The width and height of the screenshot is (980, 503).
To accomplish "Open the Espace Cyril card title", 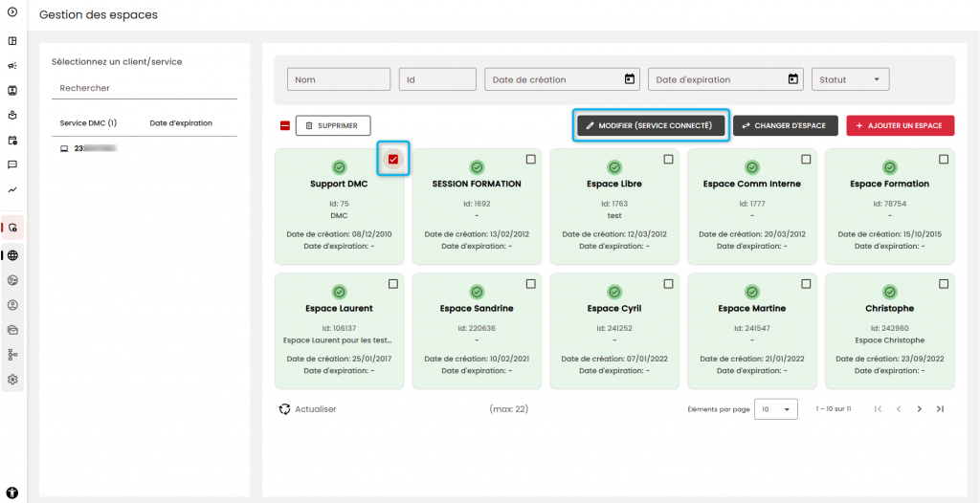I will click(x=614, y=308).
